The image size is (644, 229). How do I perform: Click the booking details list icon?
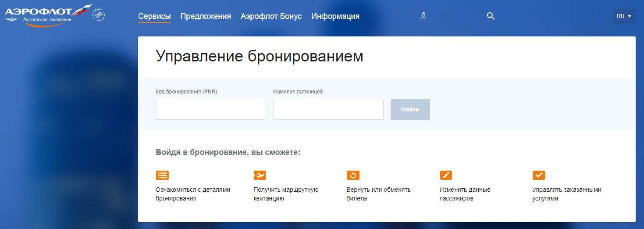click(x=162, y=175)
